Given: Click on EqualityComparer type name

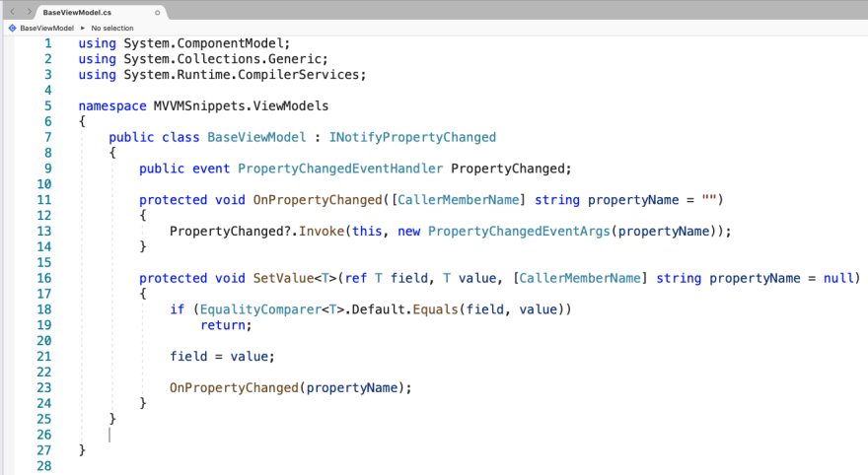Looking at the screenshot, I should (x=260, y=309).
